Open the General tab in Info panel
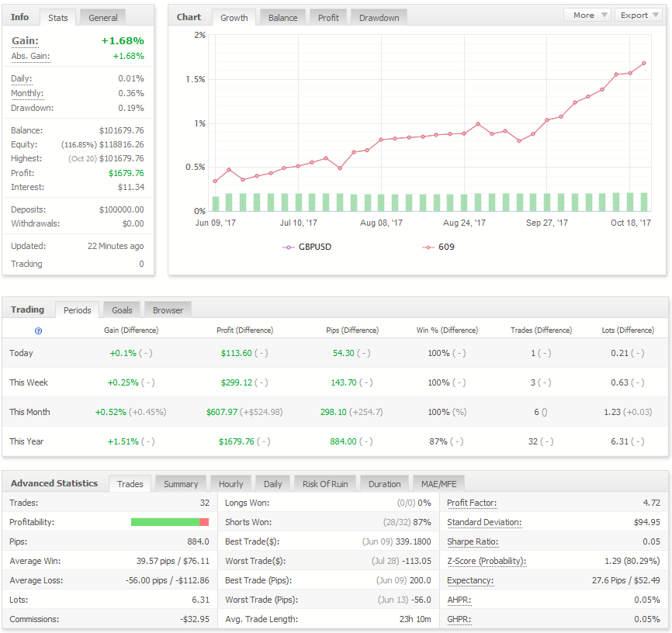Viewport: 672px width, 633px height. pyautogui.click(x=103, y=18)
